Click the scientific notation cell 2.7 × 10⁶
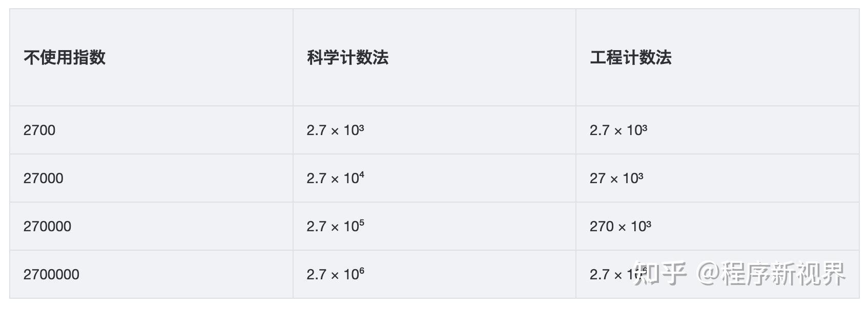Screen dimensions: 868x309 point(435,274)
